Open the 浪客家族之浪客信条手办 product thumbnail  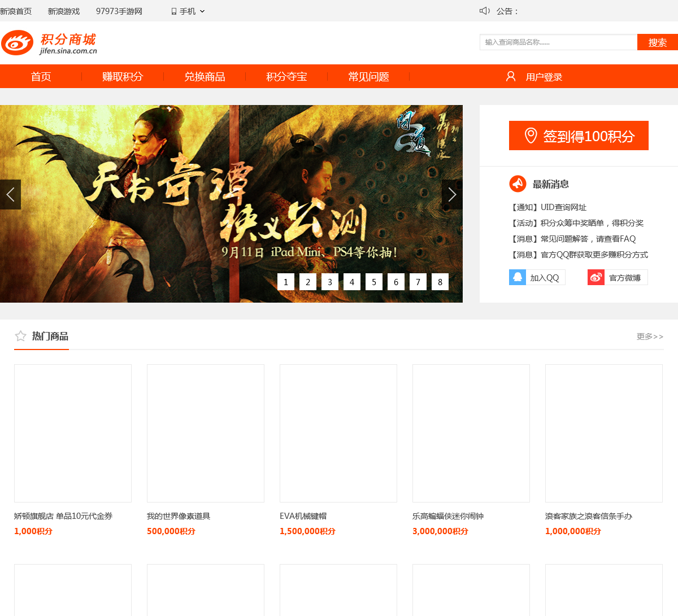click(604, 433)
